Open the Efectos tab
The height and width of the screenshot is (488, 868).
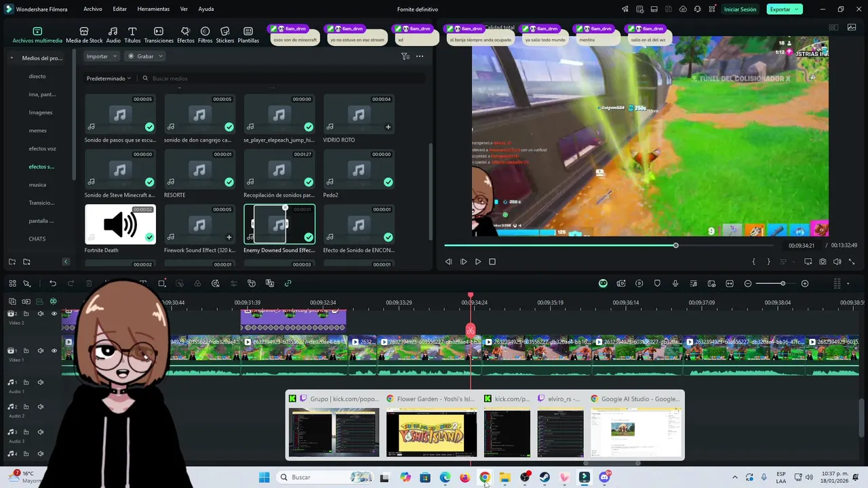185,35
